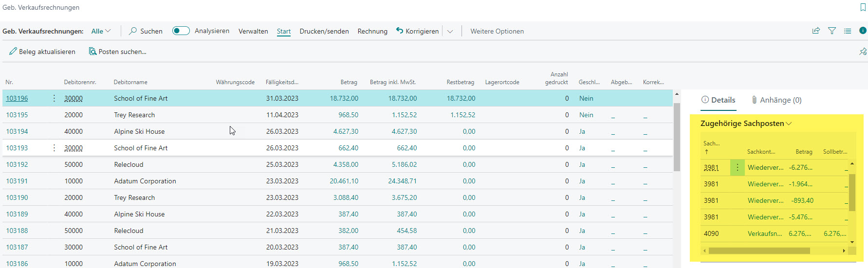The width and height of the screenshot is (868, 268).
Task: Open row menu for Sachposten 3981
Action: click(737, 167)
